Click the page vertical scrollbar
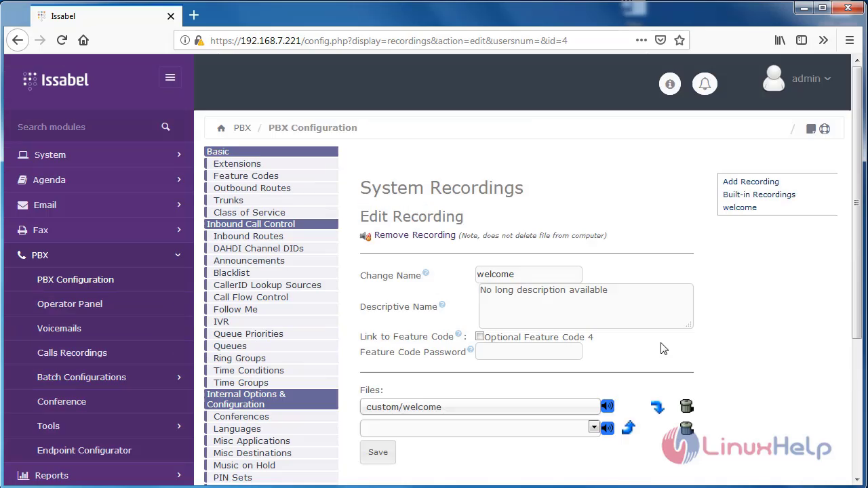 (x=859, y=203)
